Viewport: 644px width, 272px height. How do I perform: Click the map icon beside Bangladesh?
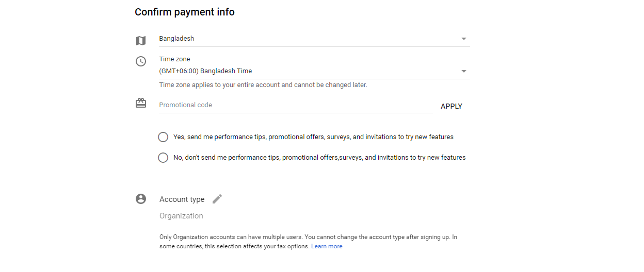point(140,41)
